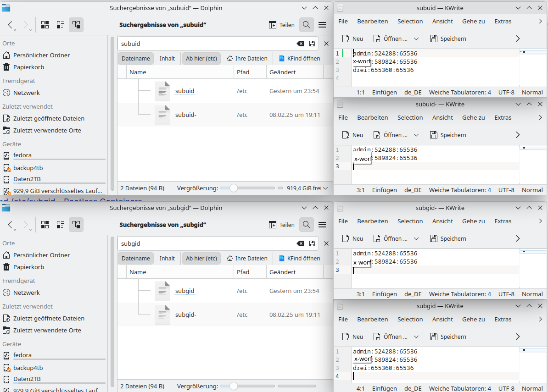
Task: Open Gehe zu menu in subgid KWrite window
Action: 474,320
